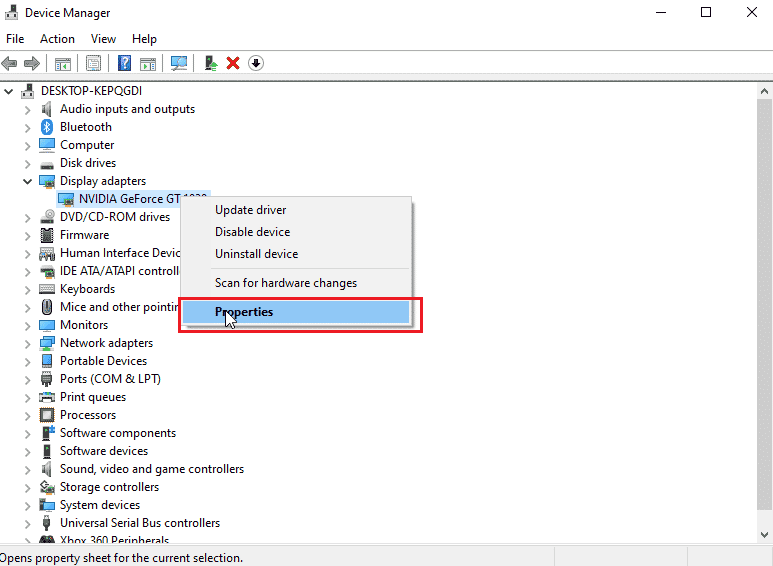
Task: Select Properties in the context menu
Action: (296, 312)
